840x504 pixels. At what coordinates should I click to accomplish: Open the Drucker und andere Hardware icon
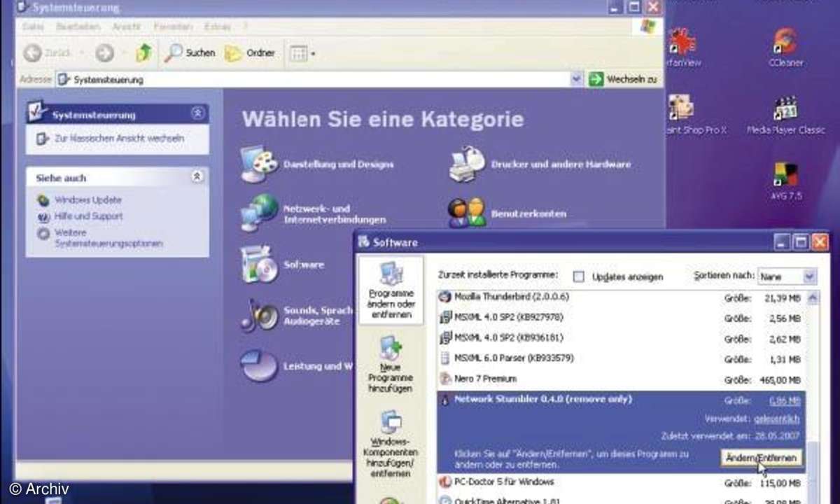click(467, 164)
